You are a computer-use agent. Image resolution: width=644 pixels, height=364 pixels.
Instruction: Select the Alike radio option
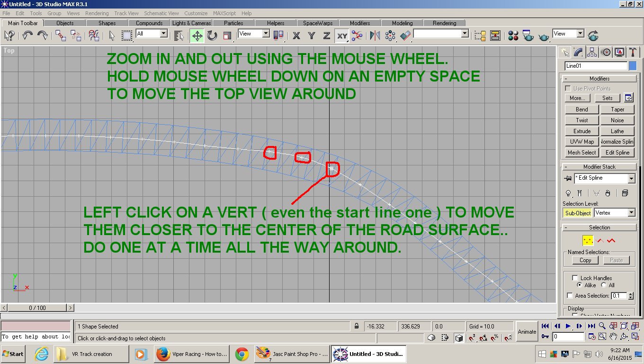pos(579,285)
